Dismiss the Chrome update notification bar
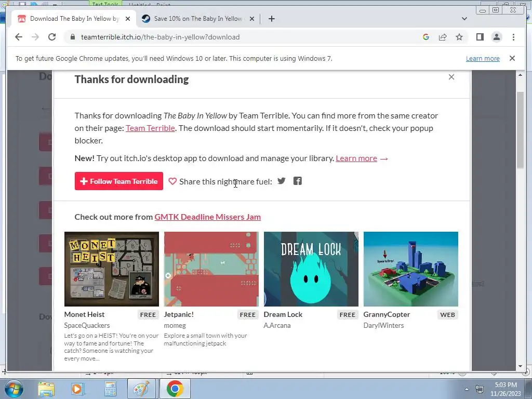The height and width of the screenshot is (399, 532). pos(512,58)
